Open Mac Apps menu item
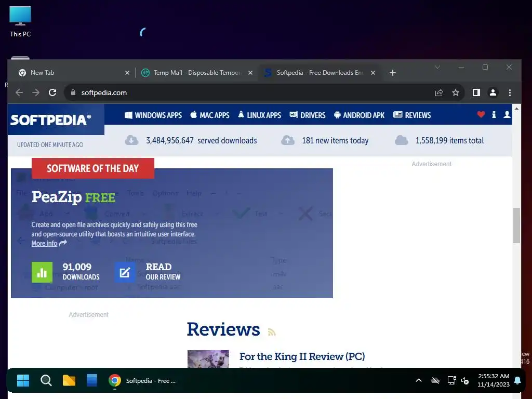The image size is (532, 399). point(210,115)
